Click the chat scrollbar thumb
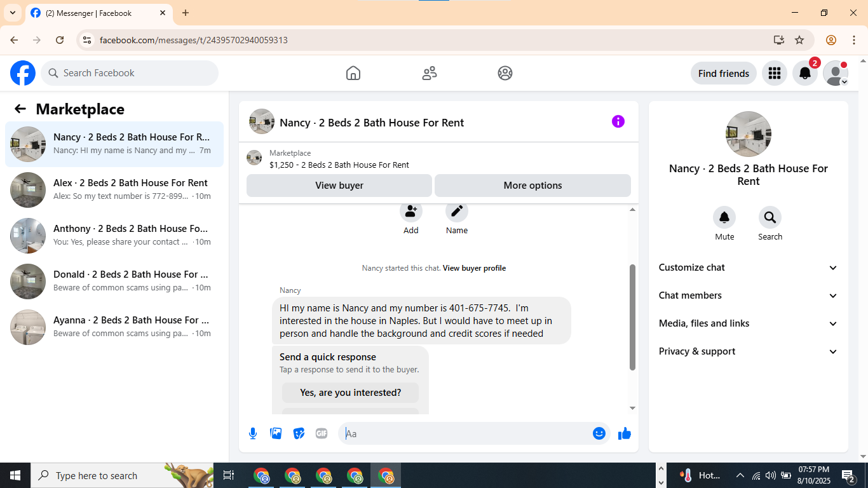The height and width of the screenshot is (488, 868). [x=632, y=317]
